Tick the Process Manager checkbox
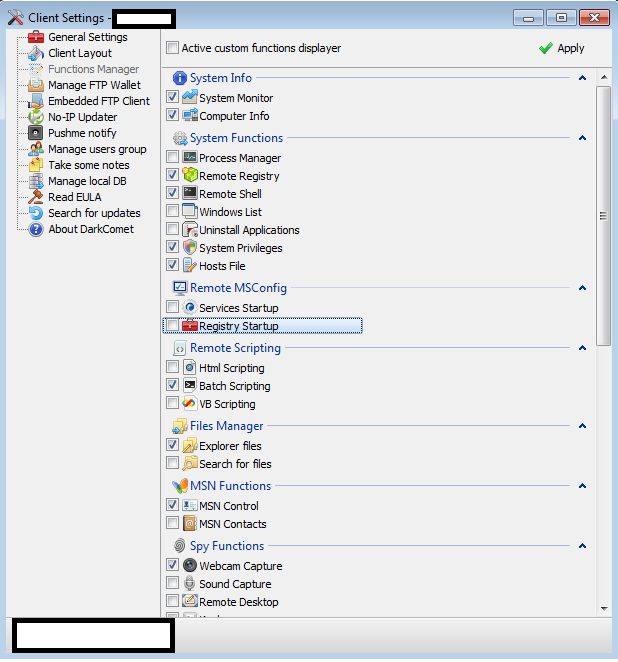This screenshot has width=618, height=662. (x=173, y=158)
